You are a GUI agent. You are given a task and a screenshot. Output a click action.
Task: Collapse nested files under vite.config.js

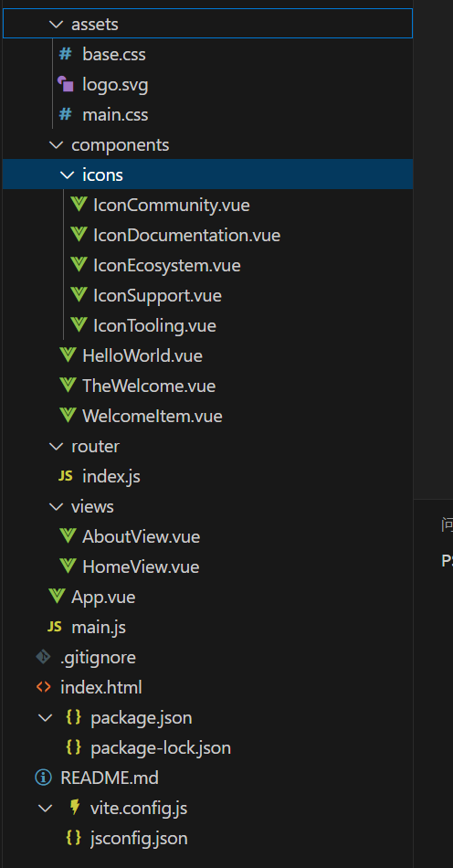click(45, 808)
